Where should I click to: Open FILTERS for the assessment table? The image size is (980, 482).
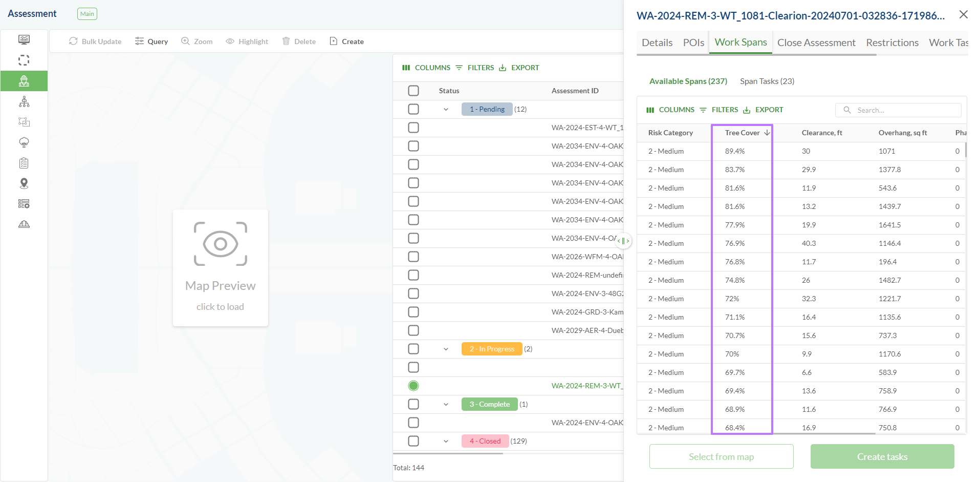[475, 68]
